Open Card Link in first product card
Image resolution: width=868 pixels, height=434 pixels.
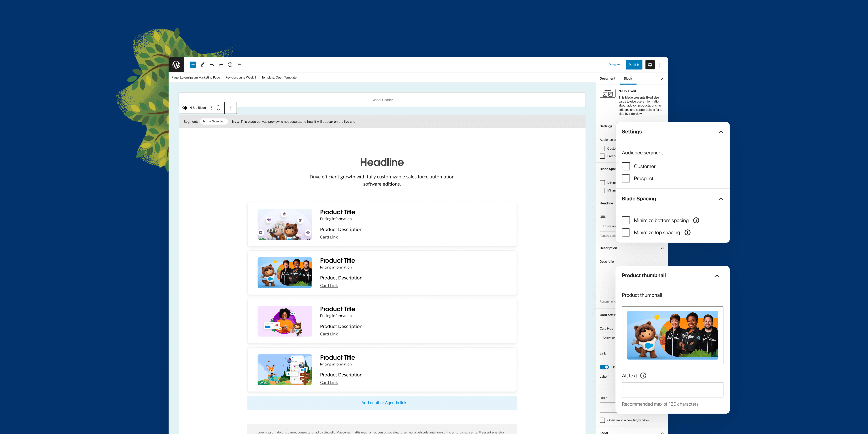tap(329, 237)
